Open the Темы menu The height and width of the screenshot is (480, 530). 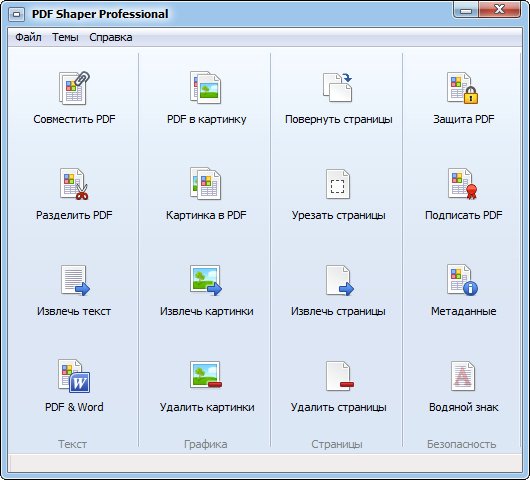[65, 37]
